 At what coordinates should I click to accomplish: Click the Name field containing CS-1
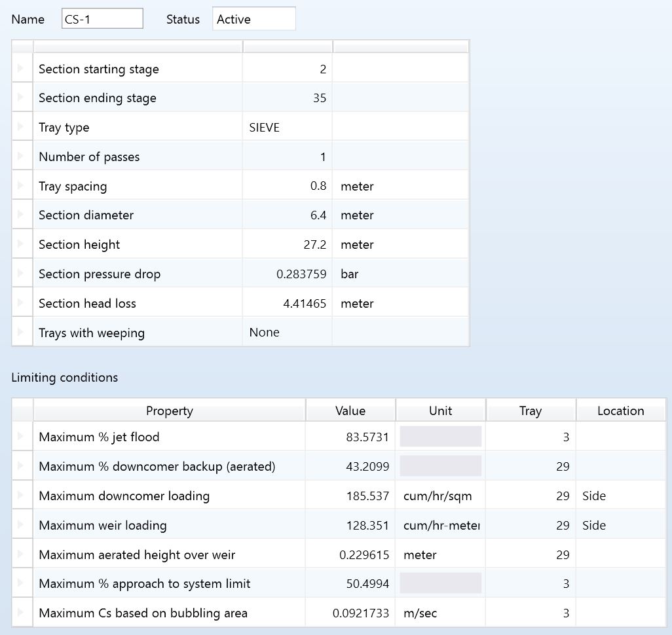102,19
